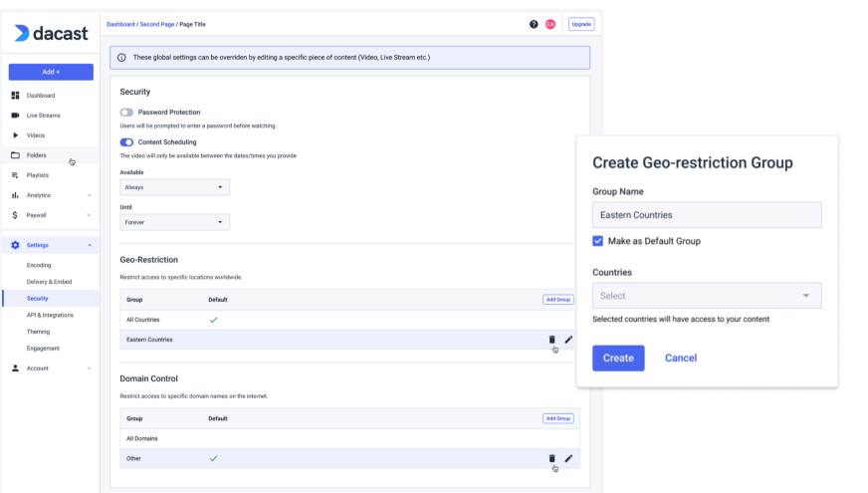
Task: Edit the Eastern Countries group
Action: [568, 340]
